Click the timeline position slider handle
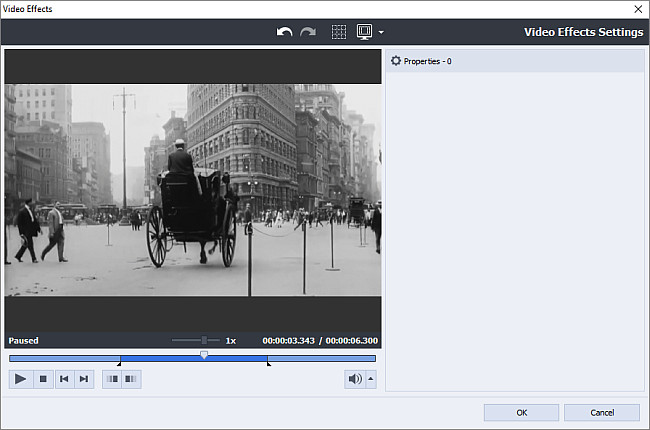The height and width of the screenshot is (430, 650). [x=204, y=355]
